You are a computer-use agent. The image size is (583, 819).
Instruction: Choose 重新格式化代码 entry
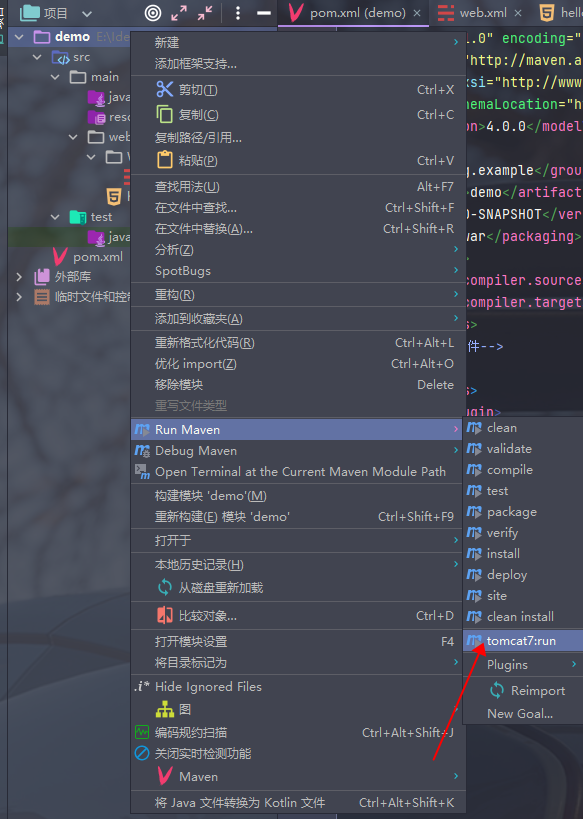(x=298, y=343)
